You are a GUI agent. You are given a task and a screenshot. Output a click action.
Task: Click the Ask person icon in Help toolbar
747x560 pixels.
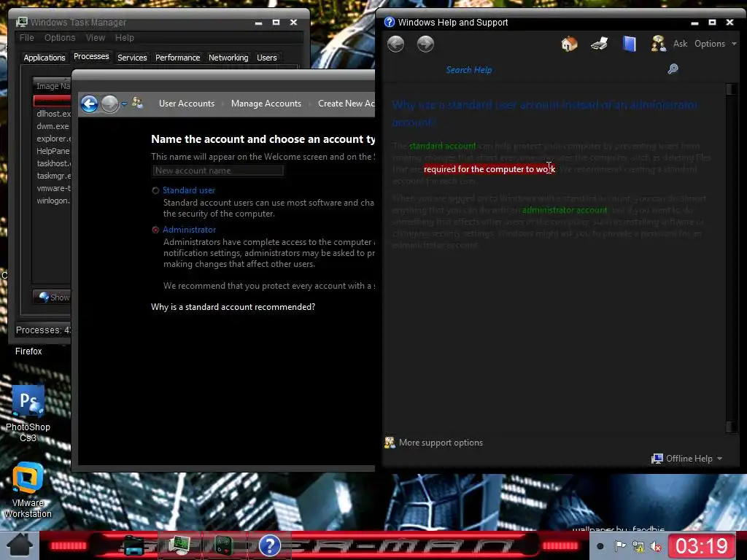click(x=659, y=44)
